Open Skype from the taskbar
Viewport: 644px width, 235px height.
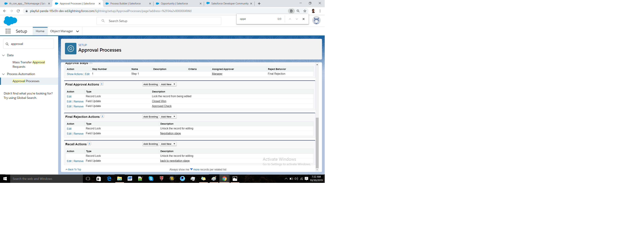click(151, 179)
